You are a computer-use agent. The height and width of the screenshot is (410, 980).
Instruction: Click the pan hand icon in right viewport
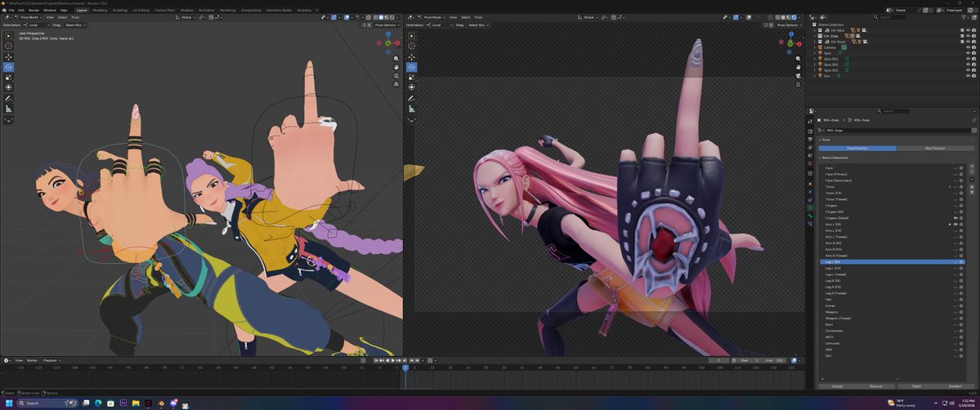(x=798, y=67)
